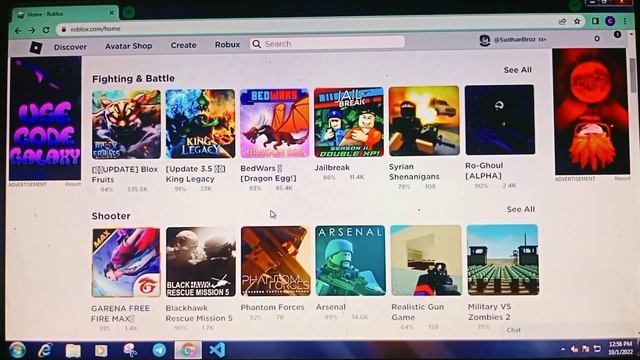Click the USE CODE GALAXY advertisement
Screen dimensions: 640x360
tap(45, 119)
